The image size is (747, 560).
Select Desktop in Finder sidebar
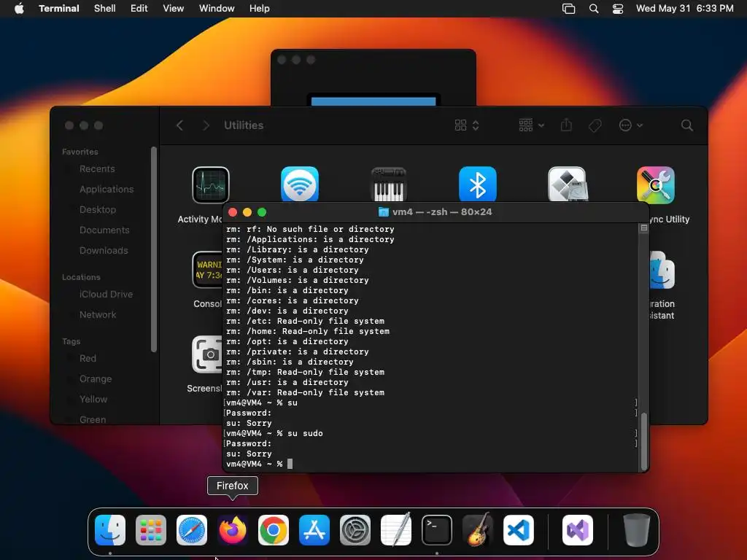(98, 210)
